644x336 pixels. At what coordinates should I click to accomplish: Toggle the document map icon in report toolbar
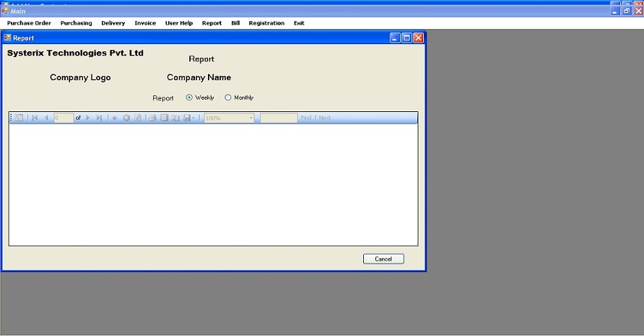pos(19,118)
